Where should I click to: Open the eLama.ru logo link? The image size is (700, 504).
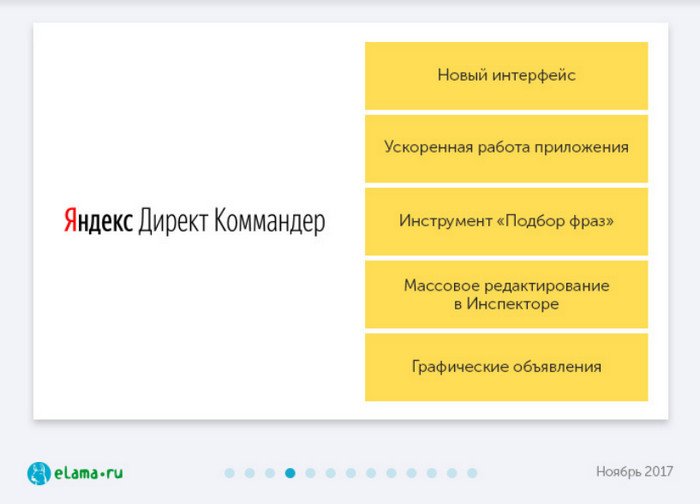click(75, 473)
